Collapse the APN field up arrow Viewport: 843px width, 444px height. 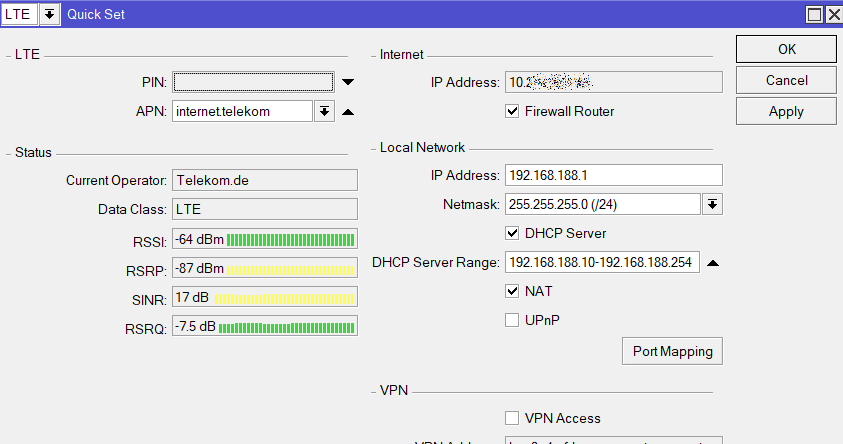point(348,112)
